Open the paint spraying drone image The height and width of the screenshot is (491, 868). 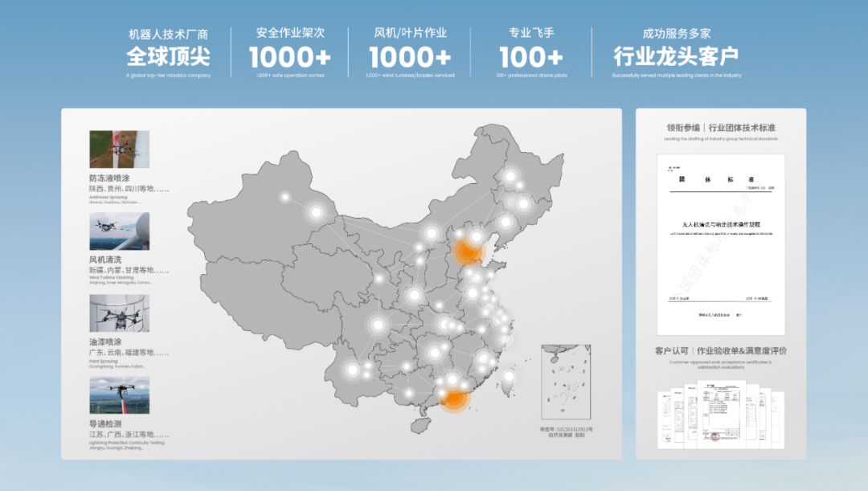[119, 313]
